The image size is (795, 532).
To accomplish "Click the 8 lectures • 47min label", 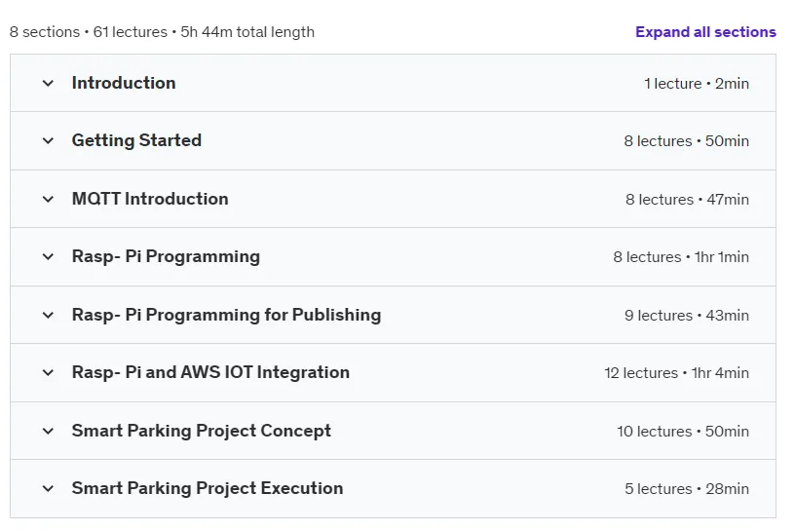I will pyautogui.click(x=687, y=200).
